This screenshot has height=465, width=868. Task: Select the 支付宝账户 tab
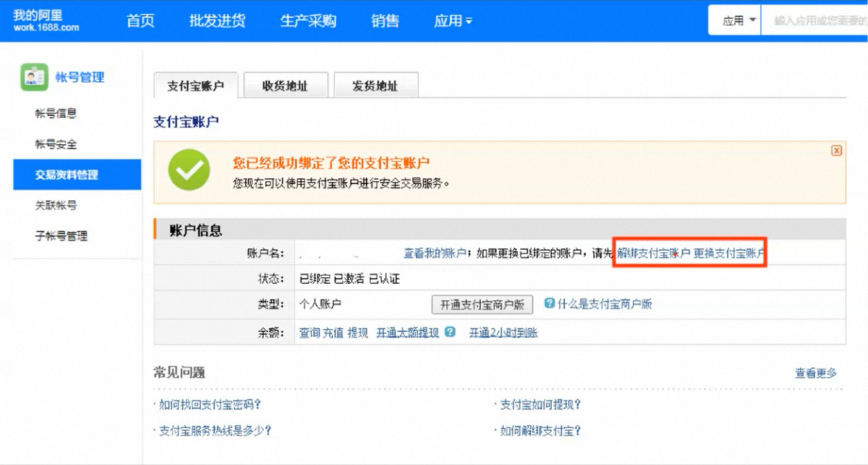coord(195,86)
